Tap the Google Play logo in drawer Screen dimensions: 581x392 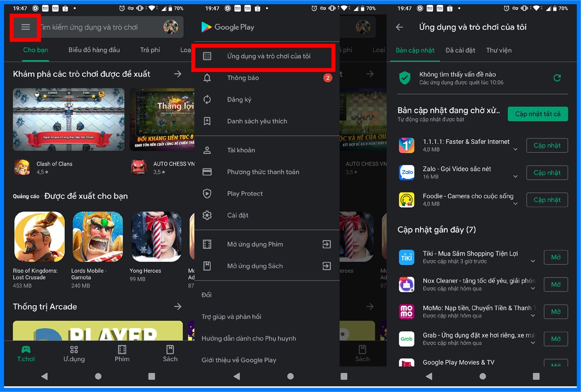click(x=227, y=27)
